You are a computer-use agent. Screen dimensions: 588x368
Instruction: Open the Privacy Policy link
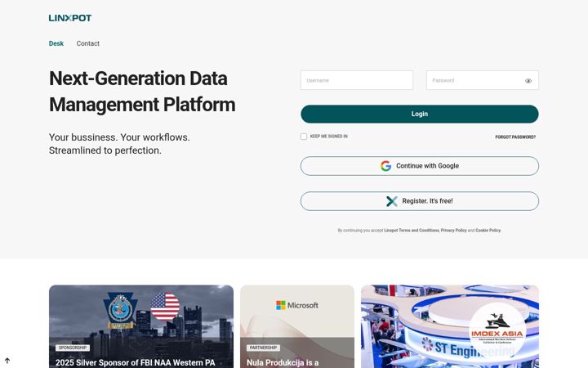(453, 231)
